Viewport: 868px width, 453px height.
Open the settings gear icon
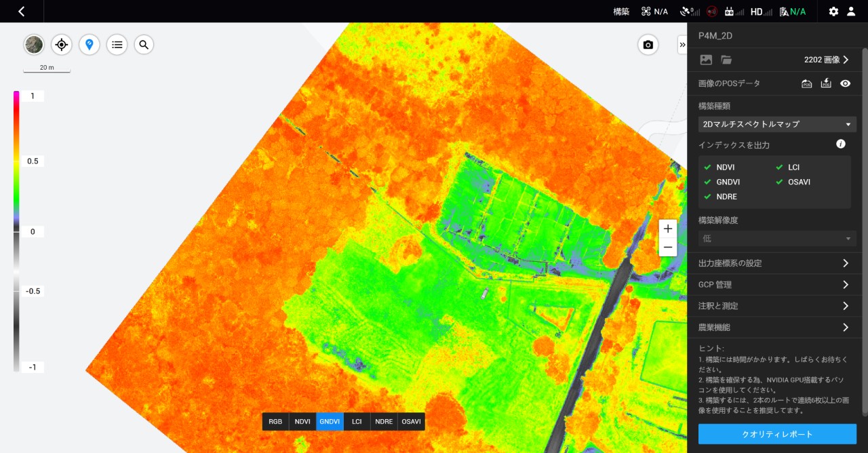tap(833, 12)
